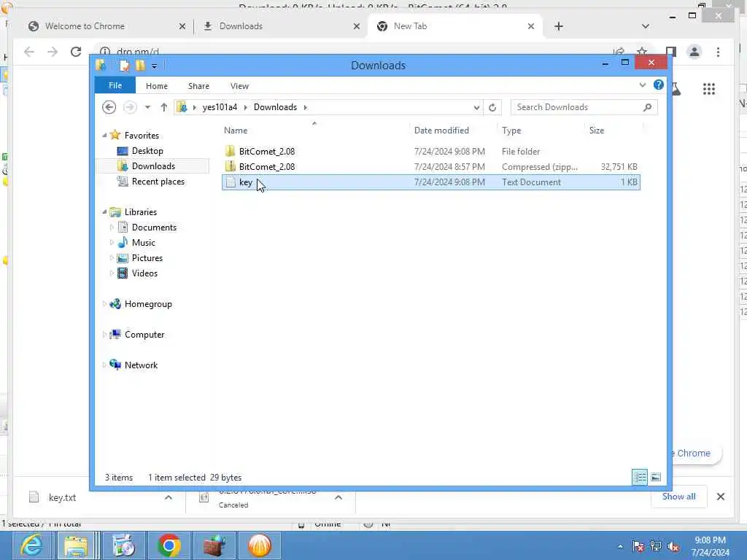
Task: Click the Properties quick access icon
Action: pyautogui.click(x=124, y=65)
